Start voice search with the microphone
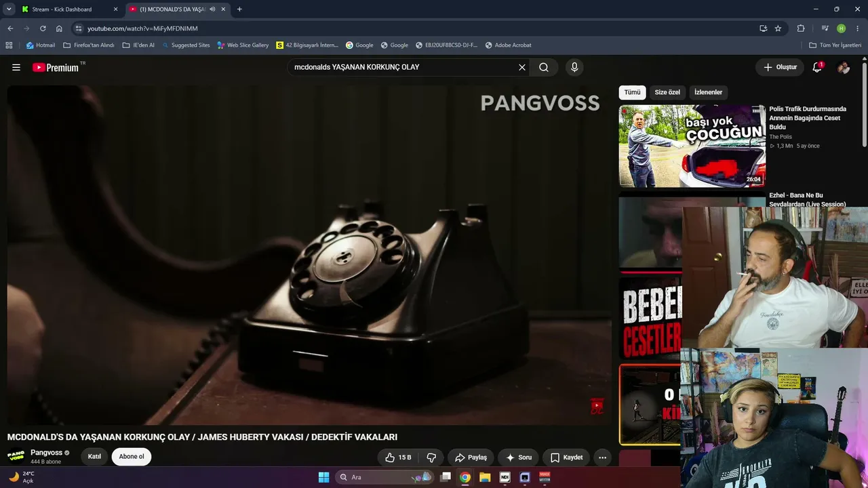Image resolution: width=868 pixels, height=488 pixels. click(574, 67)
